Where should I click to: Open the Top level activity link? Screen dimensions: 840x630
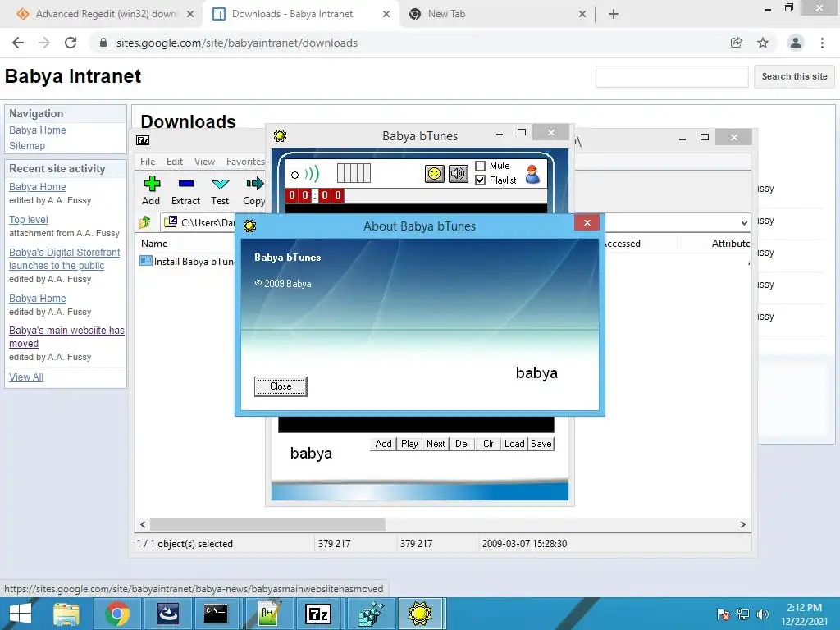(29, 220)
